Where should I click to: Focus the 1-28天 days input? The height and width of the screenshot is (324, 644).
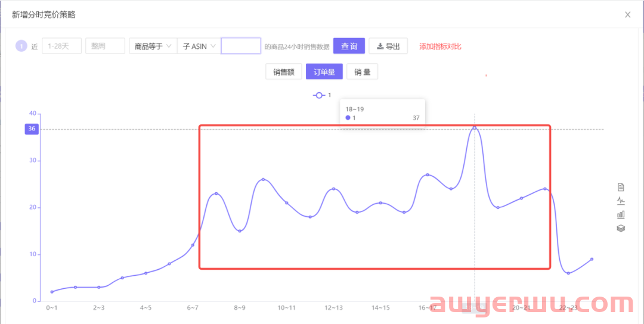point(61,46)
